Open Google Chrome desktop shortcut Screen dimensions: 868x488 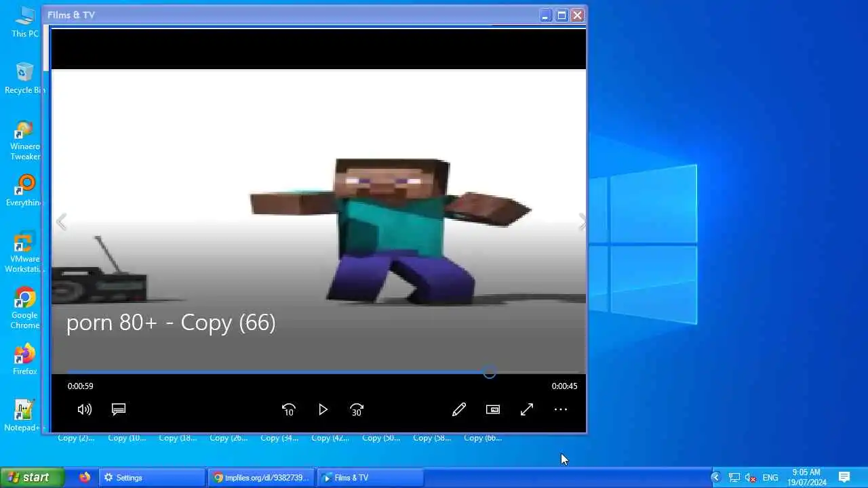pyautogui.click(x=25, y=309)
